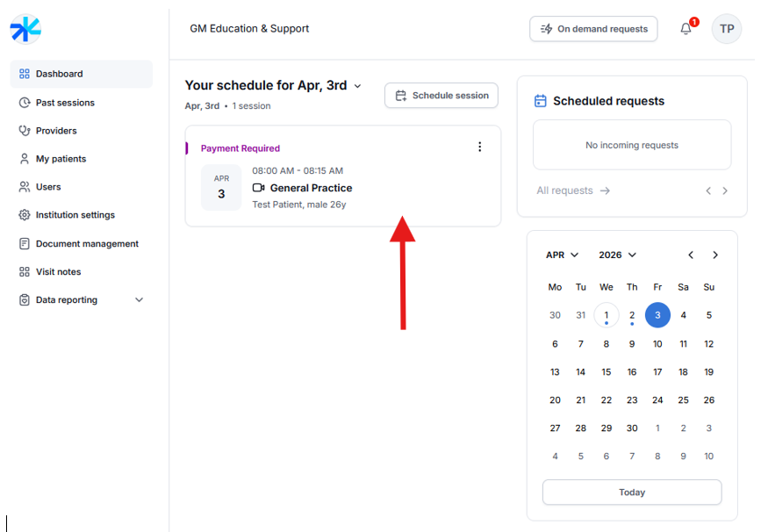Select April 15 on the calendar
The height and width of the screenshot is (532, 761).
pos(607,372)
